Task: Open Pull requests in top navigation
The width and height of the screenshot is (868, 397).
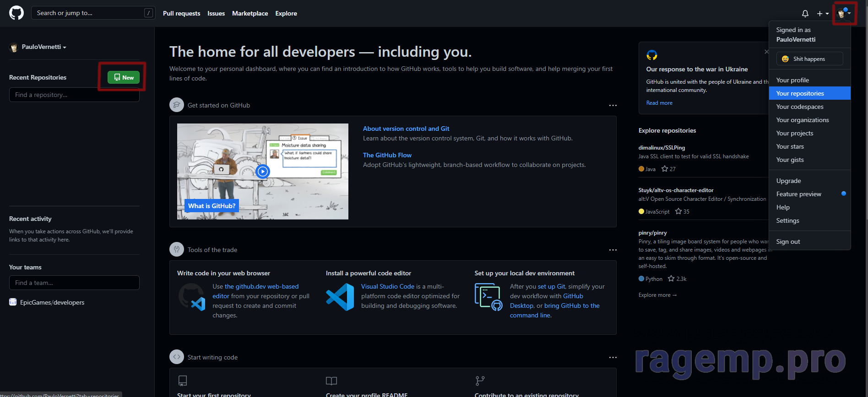Action: click(181, 13)
